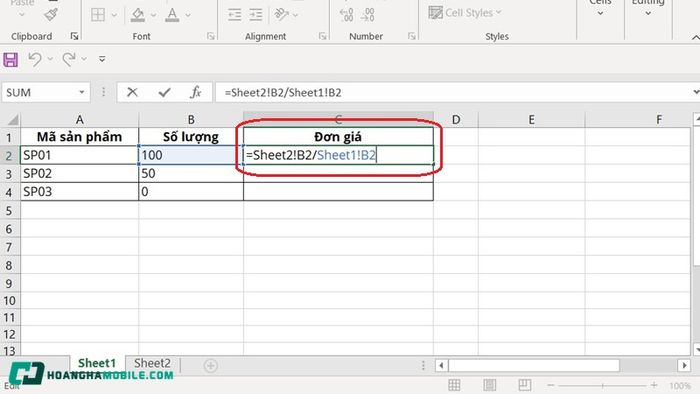Click inside the formula bar text
Image resolution: width=700 pixels, height=394 pixels.
pyautogui.click(x=283, y=92)
